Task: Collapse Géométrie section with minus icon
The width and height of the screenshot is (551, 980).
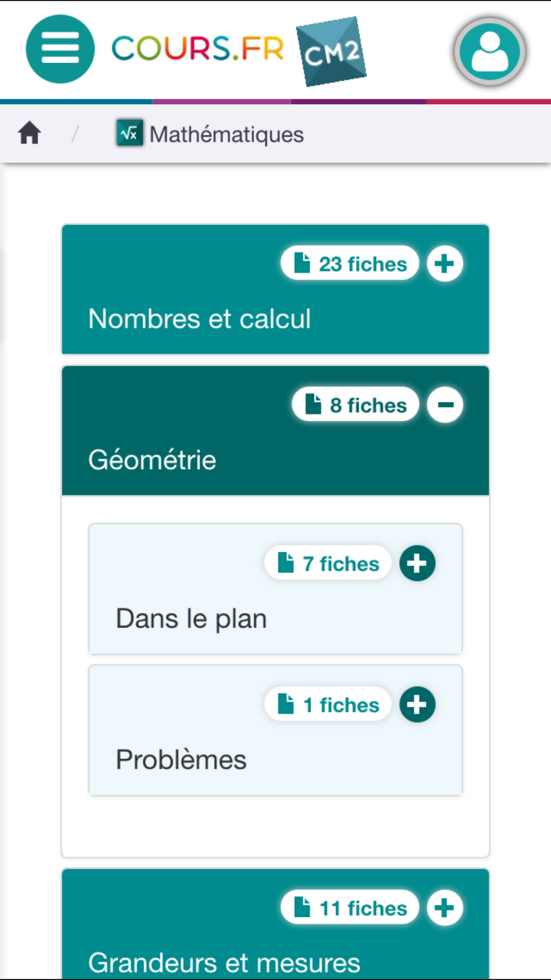Action: pyautogui.click(x=445, y=405)
